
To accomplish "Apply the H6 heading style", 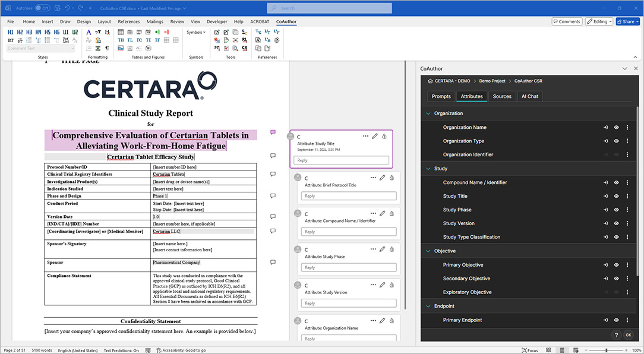I will tap(56, 32).
